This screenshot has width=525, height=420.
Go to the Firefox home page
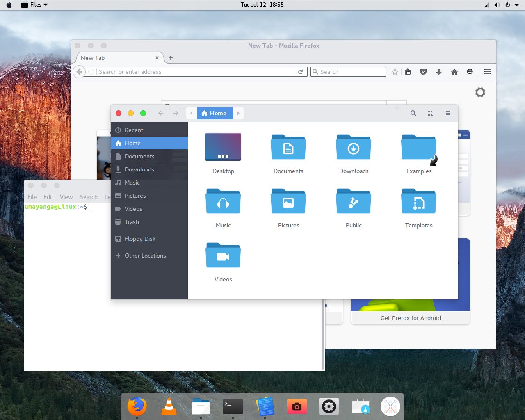[454, 72]
